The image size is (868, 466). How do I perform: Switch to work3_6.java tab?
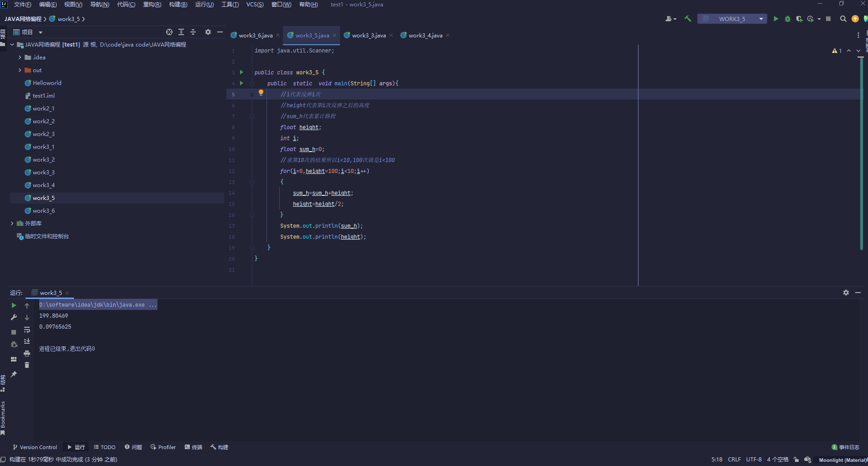(x=256, y=36)
